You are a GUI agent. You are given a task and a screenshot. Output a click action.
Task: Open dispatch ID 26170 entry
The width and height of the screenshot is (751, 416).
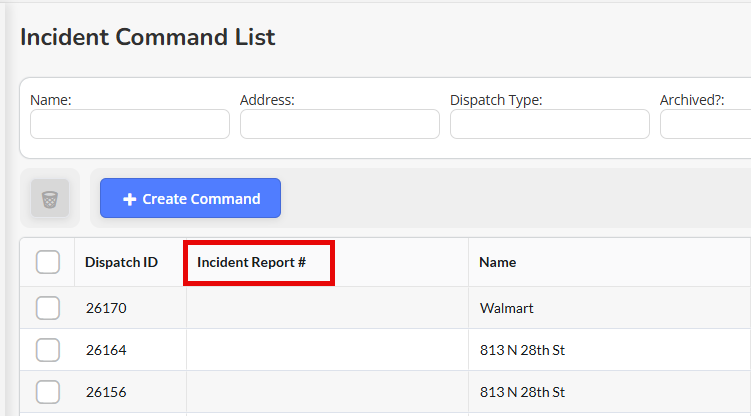click(106, 308)
